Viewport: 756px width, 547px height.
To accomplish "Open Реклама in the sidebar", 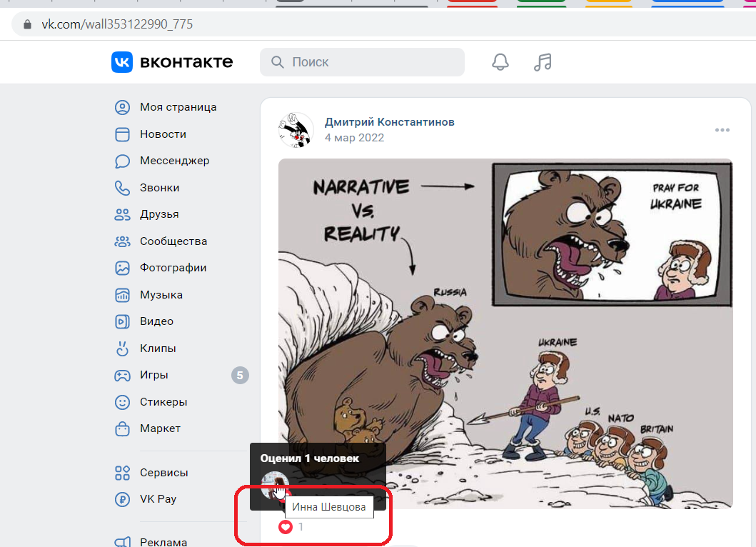I will click(163, 542).
